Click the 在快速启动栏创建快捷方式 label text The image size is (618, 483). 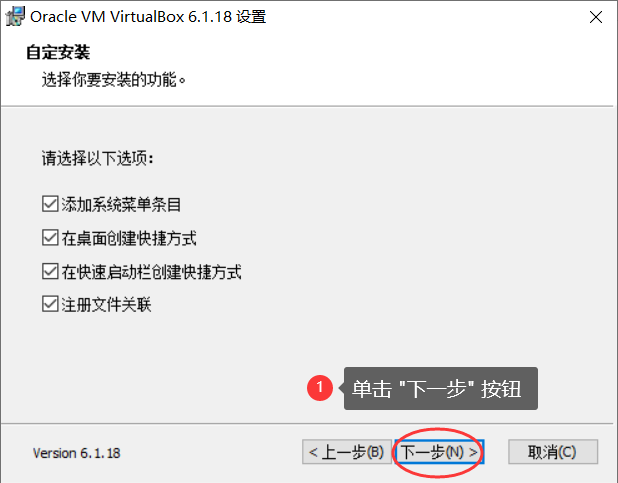[151, 272]
